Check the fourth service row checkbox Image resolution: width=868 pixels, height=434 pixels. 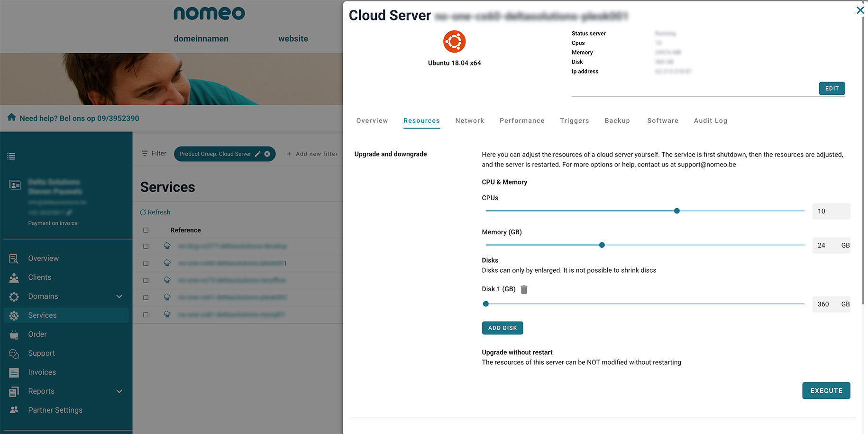coord(146,297)
